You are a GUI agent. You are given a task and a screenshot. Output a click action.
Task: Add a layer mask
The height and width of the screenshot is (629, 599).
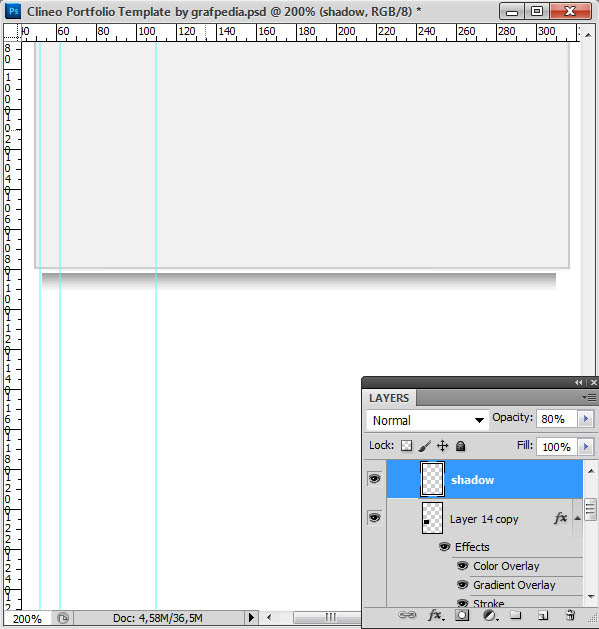[462, 615]
